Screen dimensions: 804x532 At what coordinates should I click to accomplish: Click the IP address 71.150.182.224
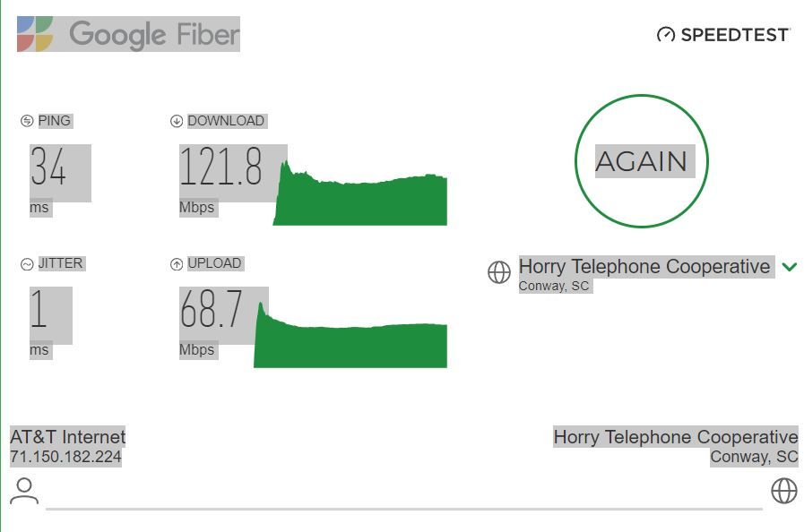[65, 457]
